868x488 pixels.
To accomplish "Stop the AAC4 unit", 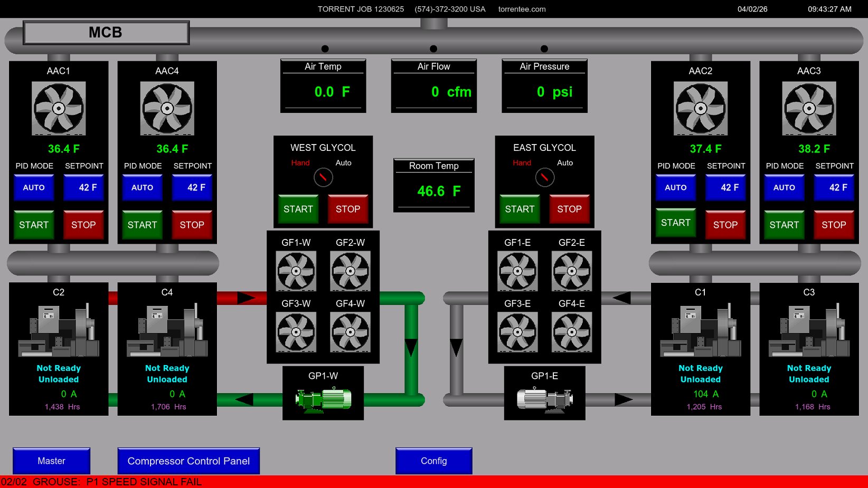I will 192,225.
